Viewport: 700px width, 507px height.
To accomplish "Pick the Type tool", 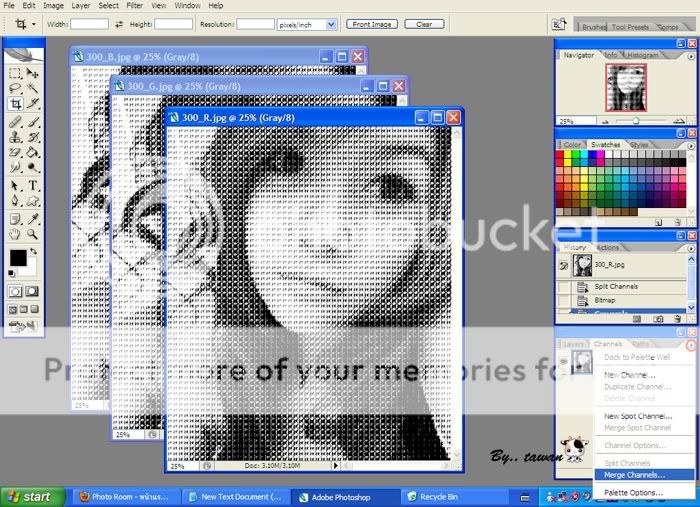I will (x=33, y=185).
